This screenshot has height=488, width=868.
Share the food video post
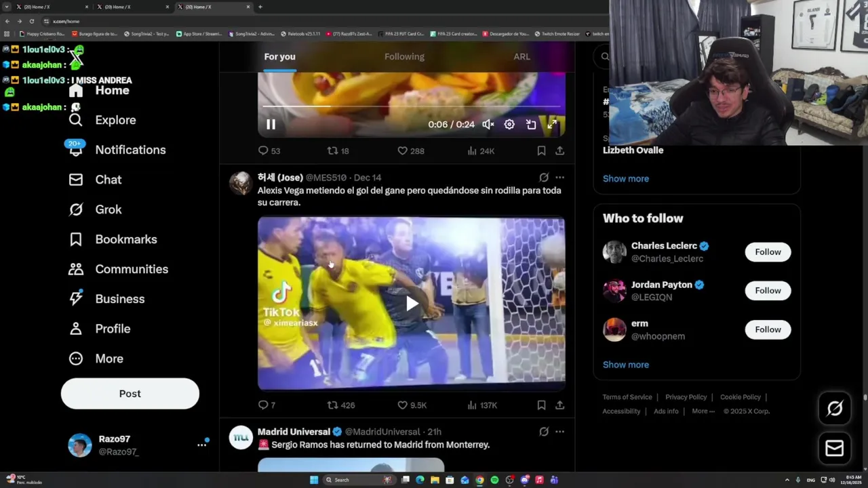[x=559, y=151]
